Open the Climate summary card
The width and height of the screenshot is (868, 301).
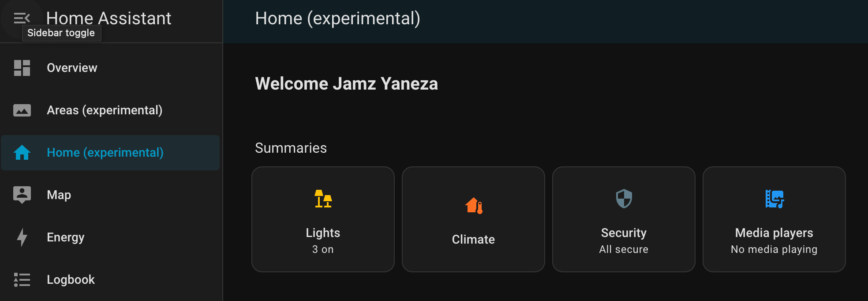[x=472, y=219]
